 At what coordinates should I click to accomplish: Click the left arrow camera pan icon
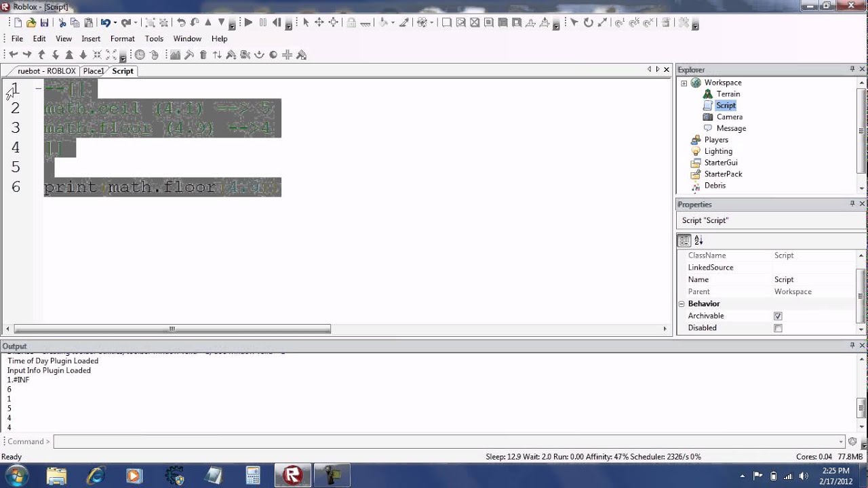click(x=13, y=55)
